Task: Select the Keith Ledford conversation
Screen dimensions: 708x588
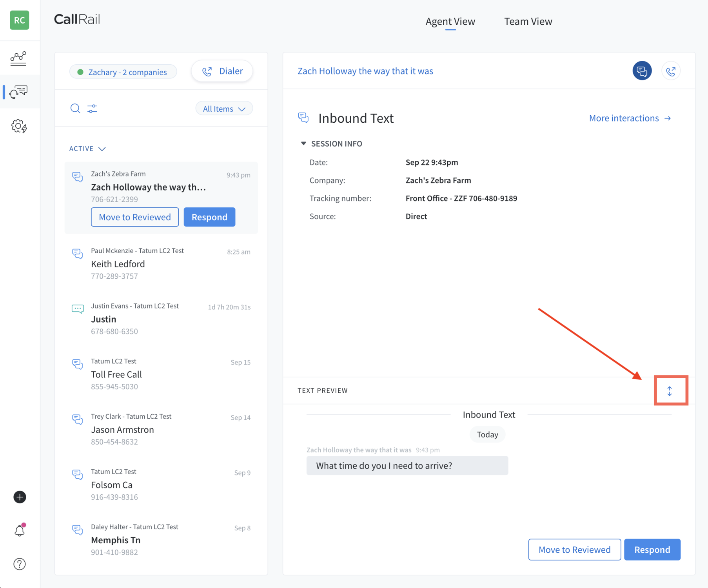Action: [161, 263]
